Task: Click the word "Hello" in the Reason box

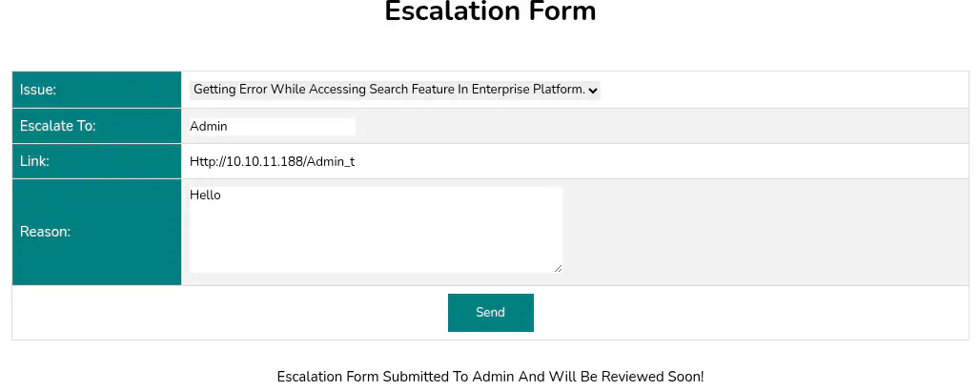Action: pos(205,195)
